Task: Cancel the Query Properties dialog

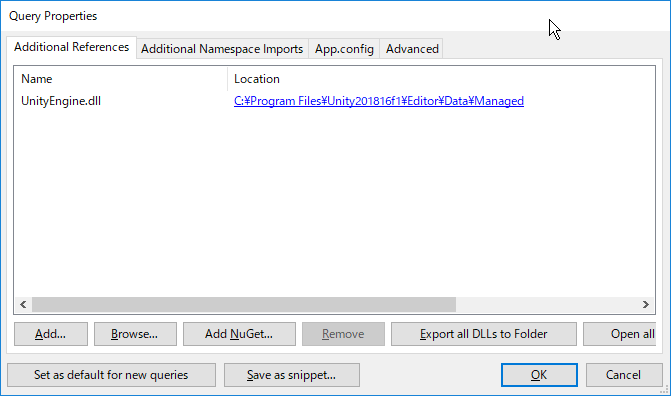Action: pos(623,375)
